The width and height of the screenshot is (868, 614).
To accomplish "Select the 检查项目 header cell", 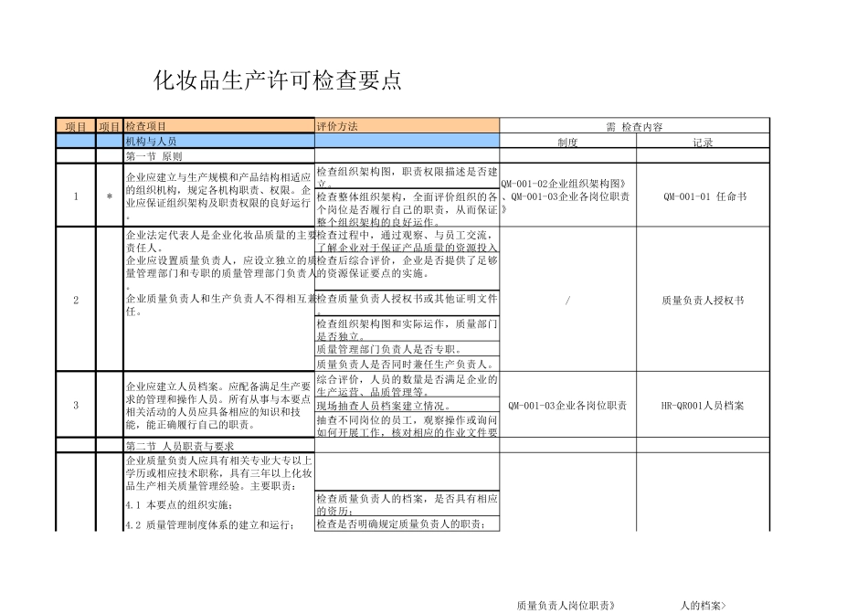I will click(219, 126).
